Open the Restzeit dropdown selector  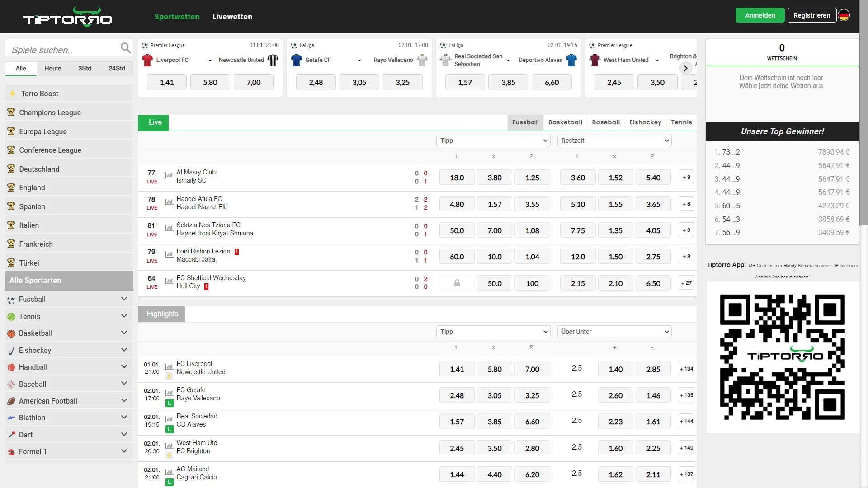[613, 140]
